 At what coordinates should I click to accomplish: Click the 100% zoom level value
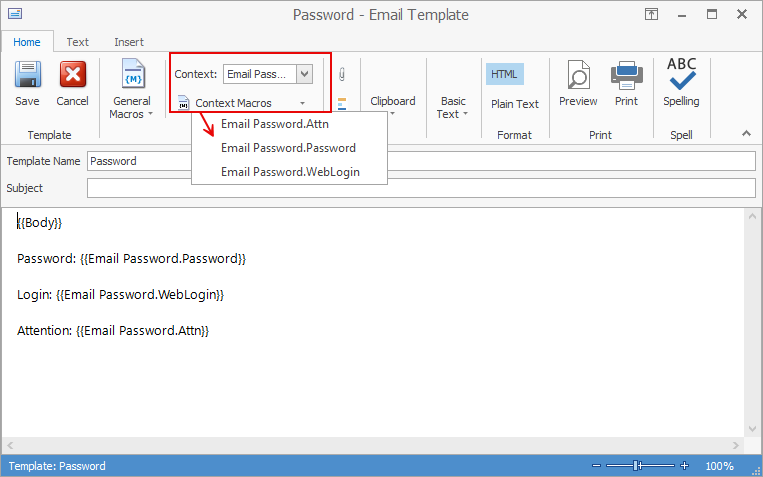[x=719, y=466]
